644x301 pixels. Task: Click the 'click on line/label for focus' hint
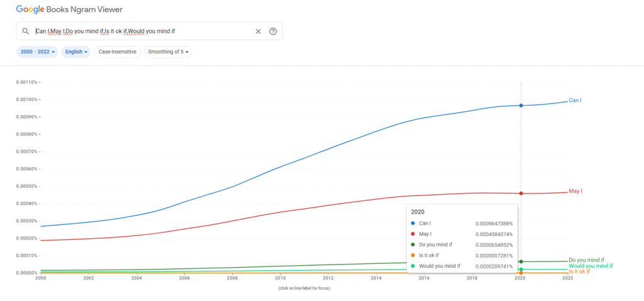pos(304,288)
